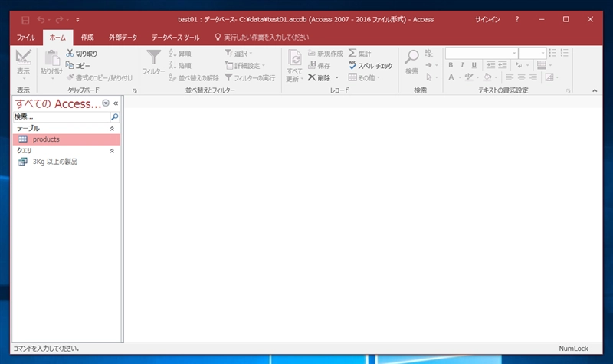This screenshot has height=364, width=613.
Task: Click the 削除 delete button
Action: (319, 78)
